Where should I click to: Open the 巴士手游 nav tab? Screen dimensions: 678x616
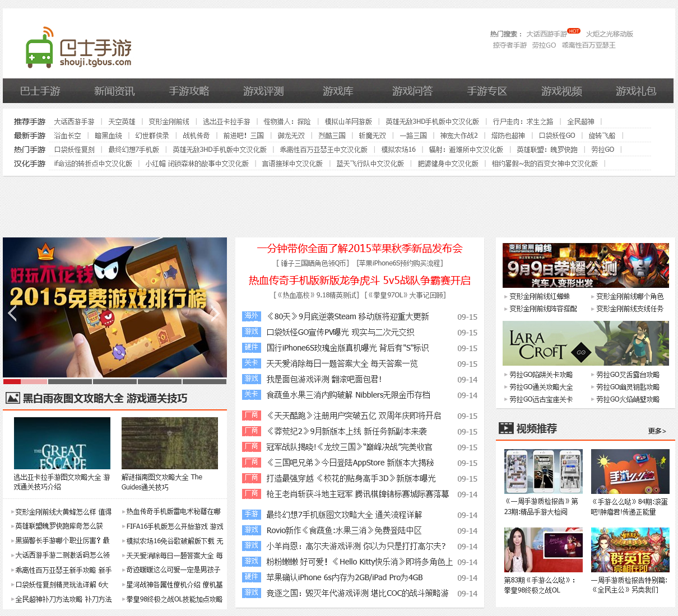click(x=40, y=91)
